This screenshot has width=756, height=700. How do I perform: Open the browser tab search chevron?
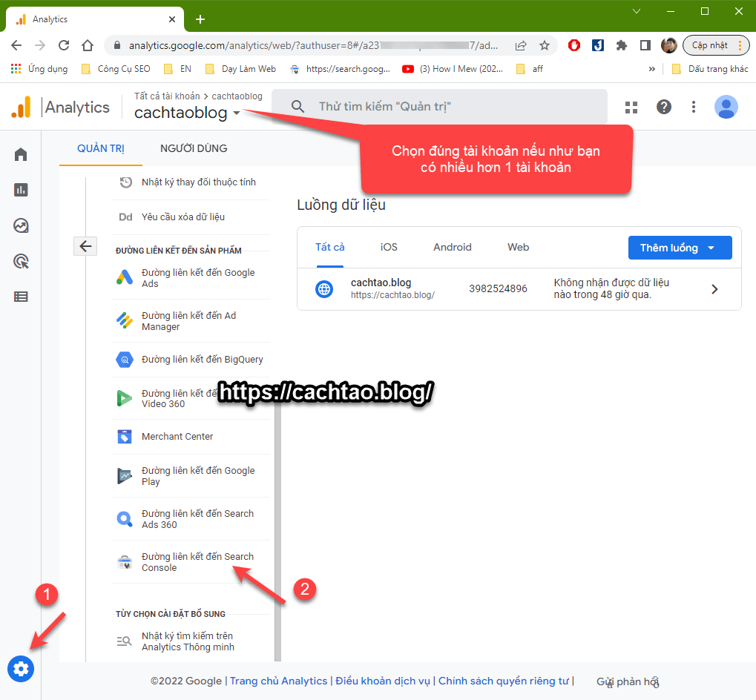click(x=637, y=11)
